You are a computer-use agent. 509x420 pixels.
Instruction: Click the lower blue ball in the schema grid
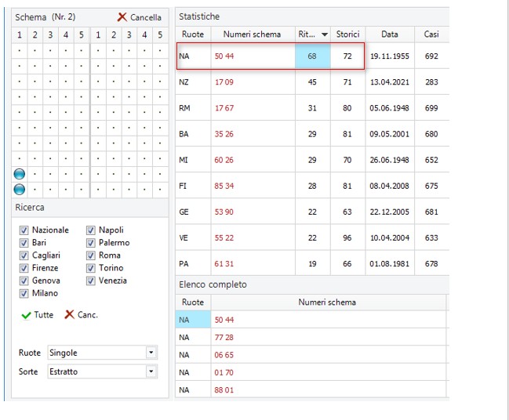pyautogui.click(x=20, y=189)
